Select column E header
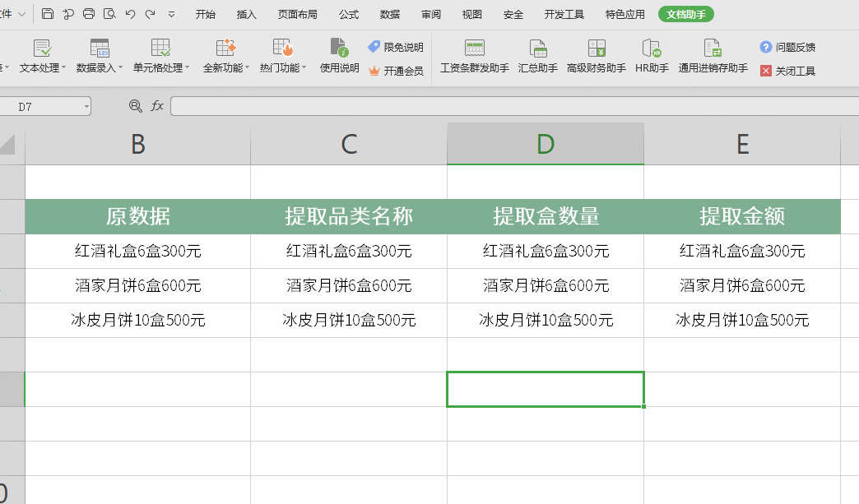859x504 pixels. tap(742, 145)
